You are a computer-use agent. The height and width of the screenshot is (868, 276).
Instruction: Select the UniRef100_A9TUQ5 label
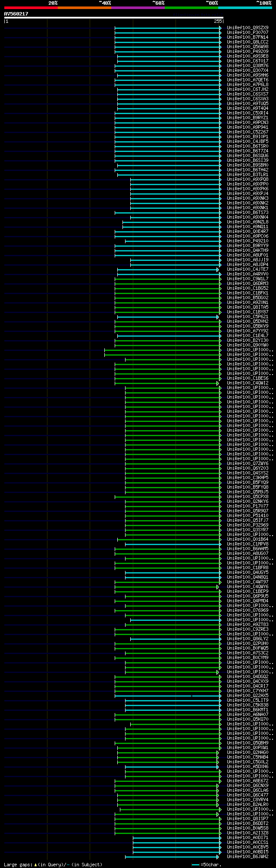click(248, 103)
